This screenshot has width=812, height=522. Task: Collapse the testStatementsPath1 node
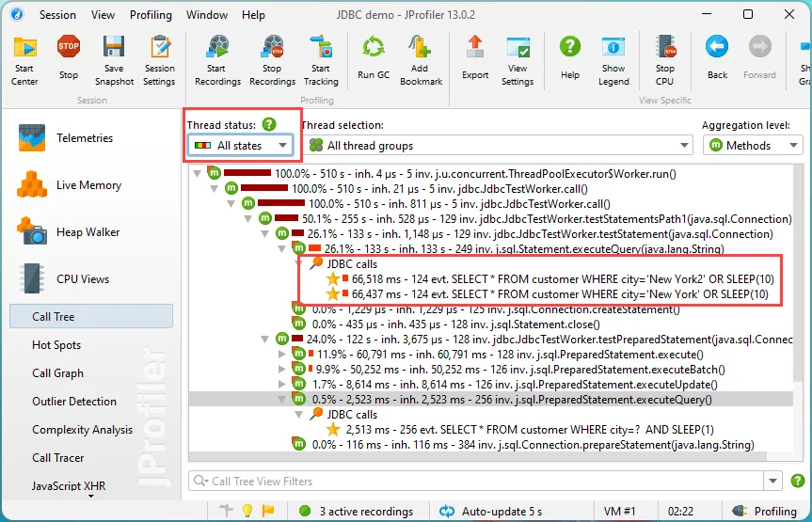tap(248, 219)
